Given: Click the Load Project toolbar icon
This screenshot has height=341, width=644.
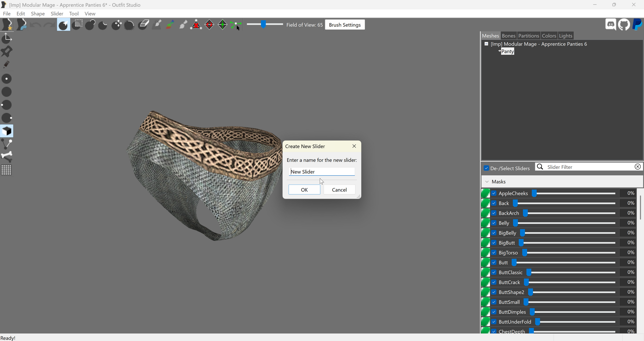Looking at the screenshot, I should pos(21,25).
